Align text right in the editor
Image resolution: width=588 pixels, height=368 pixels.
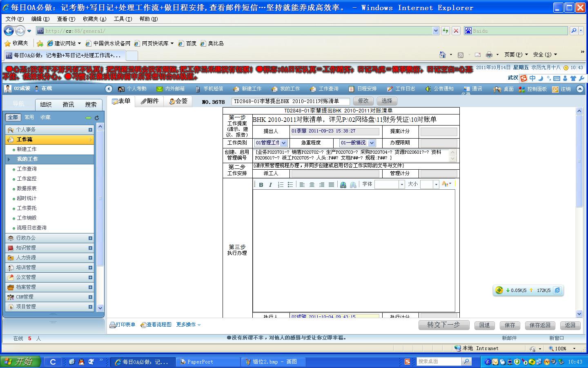coord(322,184)
